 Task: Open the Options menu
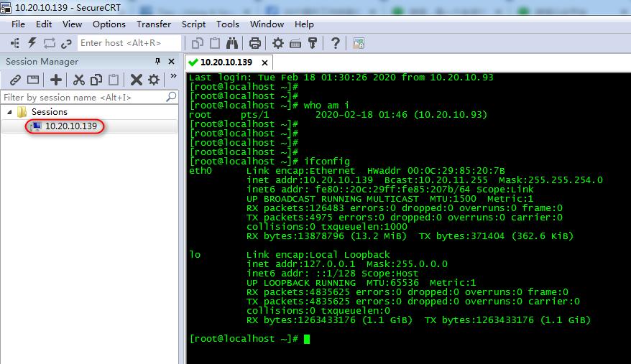click(109, 24)
